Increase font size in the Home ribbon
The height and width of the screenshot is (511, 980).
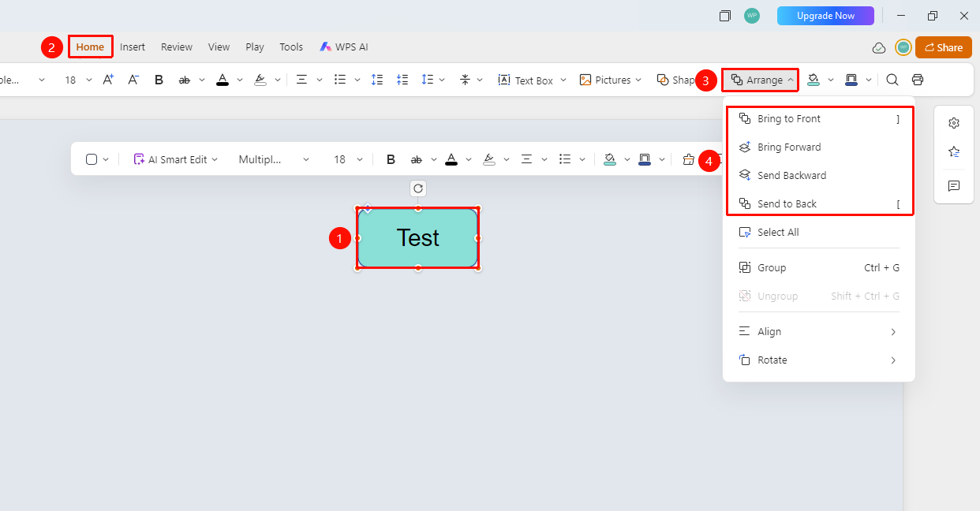109,80
